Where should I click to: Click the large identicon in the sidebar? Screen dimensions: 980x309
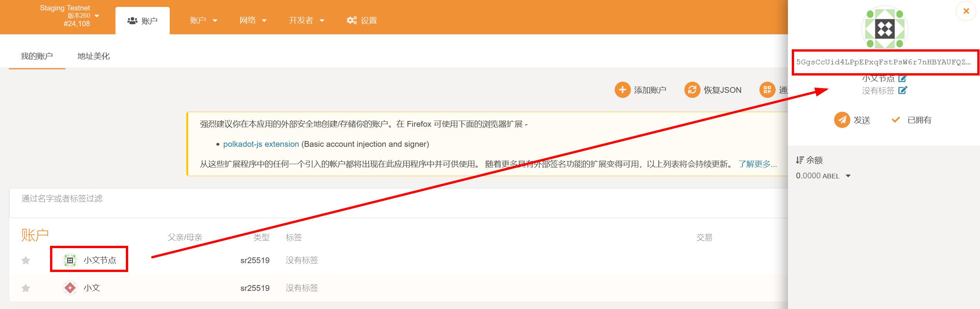coord(885,29)
